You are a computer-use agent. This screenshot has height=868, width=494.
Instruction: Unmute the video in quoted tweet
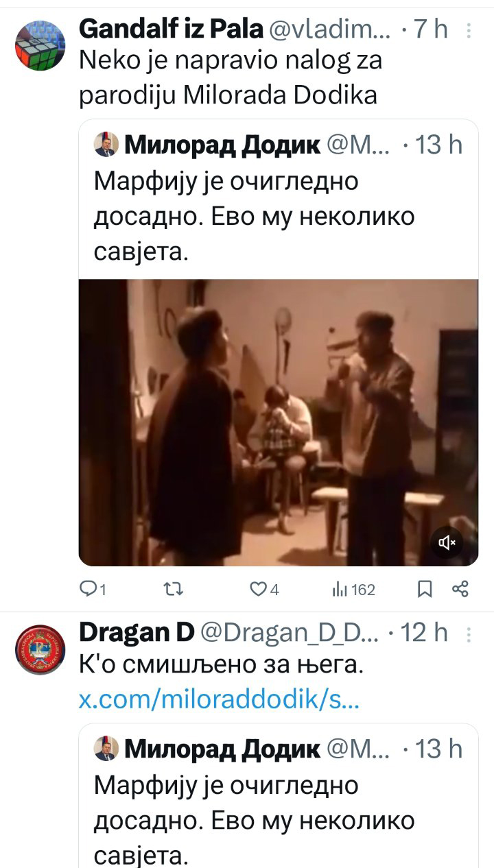448,544
